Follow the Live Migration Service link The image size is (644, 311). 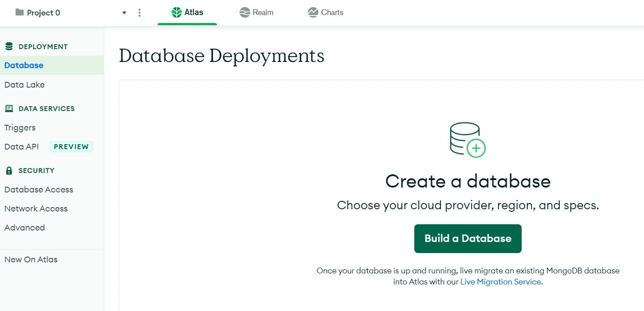click(x=500, y=282)
